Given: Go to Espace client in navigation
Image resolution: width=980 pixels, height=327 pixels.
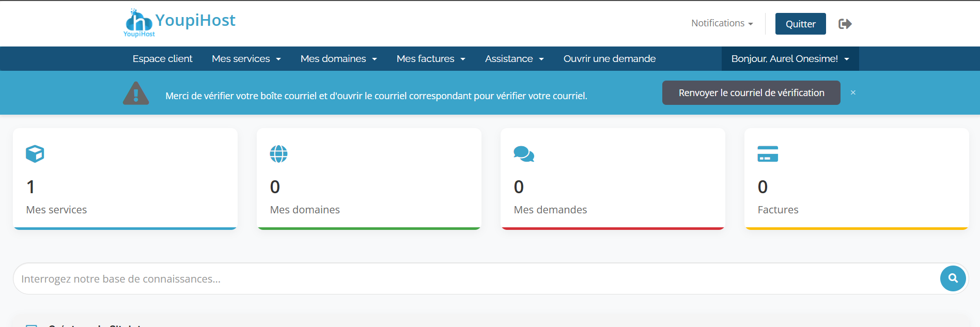Looking at the screenshot, I should (x=162, y=59).
